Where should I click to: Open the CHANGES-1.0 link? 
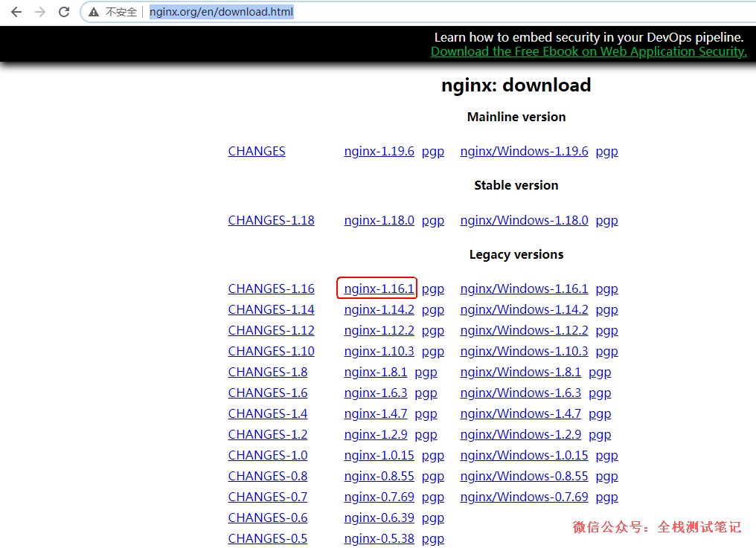tap(268, 455)
